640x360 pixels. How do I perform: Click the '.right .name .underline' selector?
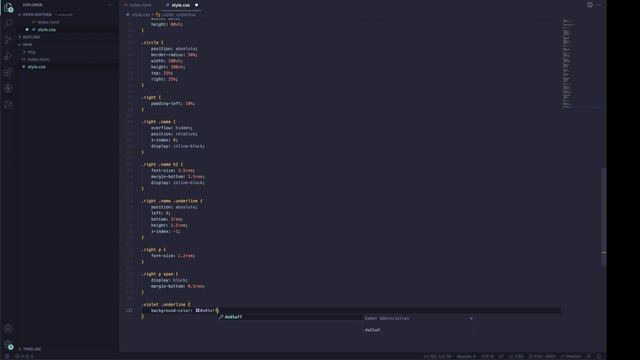171,201
